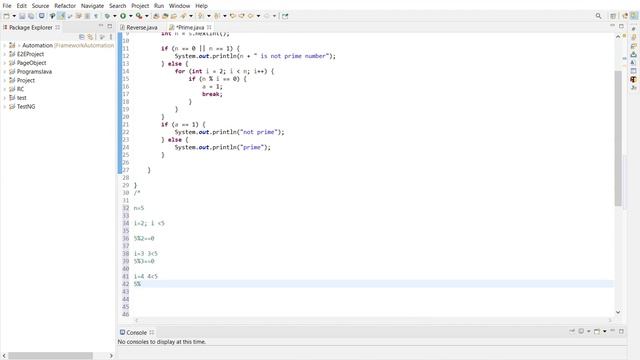Close the *Prime.java tab
The image size is (640, 360).
[209, 27]
